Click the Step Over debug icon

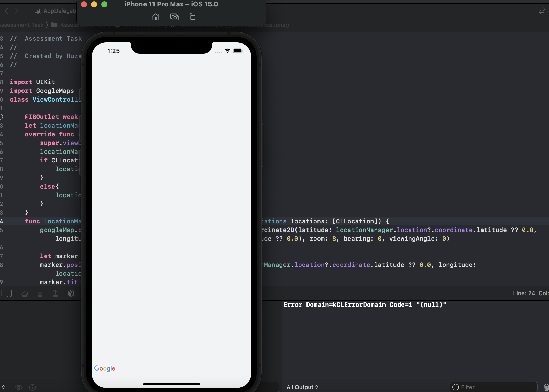[x=25, y=293]
